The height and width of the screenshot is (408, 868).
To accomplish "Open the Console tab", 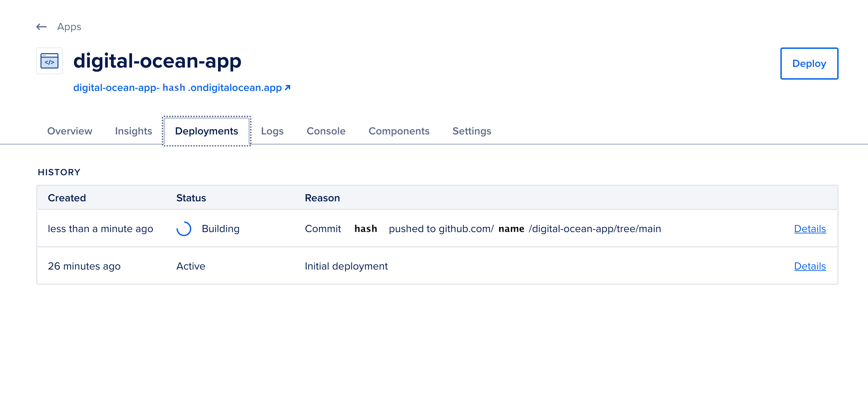I will coord(326,131).
